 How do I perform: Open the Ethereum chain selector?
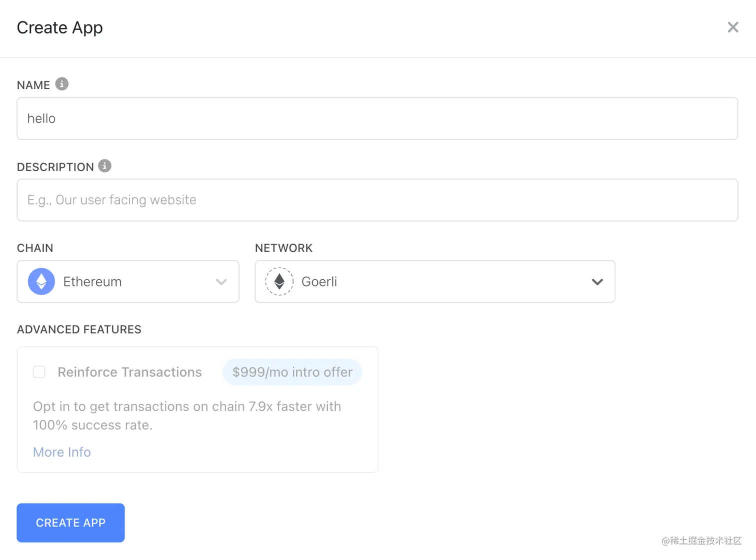click(127, 281)
